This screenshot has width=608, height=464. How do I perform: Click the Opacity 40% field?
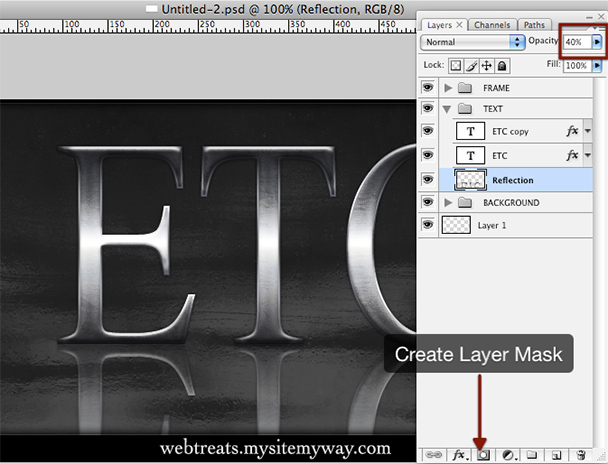pyautogui.click(x=577, y=42)
